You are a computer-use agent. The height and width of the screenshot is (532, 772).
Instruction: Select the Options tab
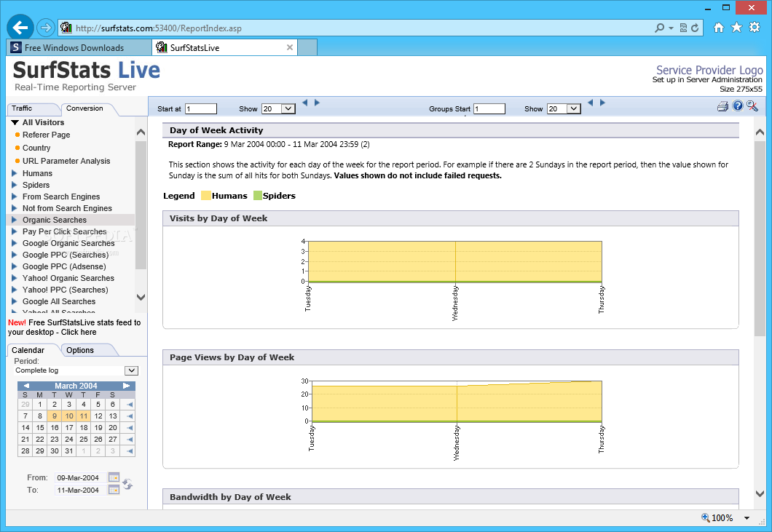click(80, 350)
